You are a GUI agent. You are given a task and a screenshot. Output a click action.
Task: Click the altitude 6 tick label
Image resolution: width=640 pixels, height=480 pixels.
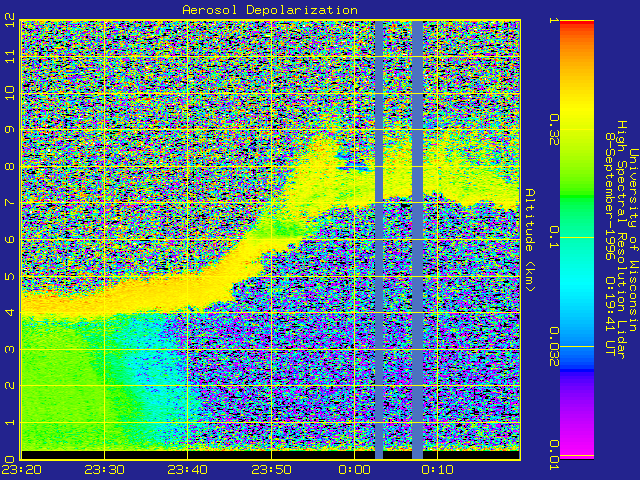click(10, 239)
